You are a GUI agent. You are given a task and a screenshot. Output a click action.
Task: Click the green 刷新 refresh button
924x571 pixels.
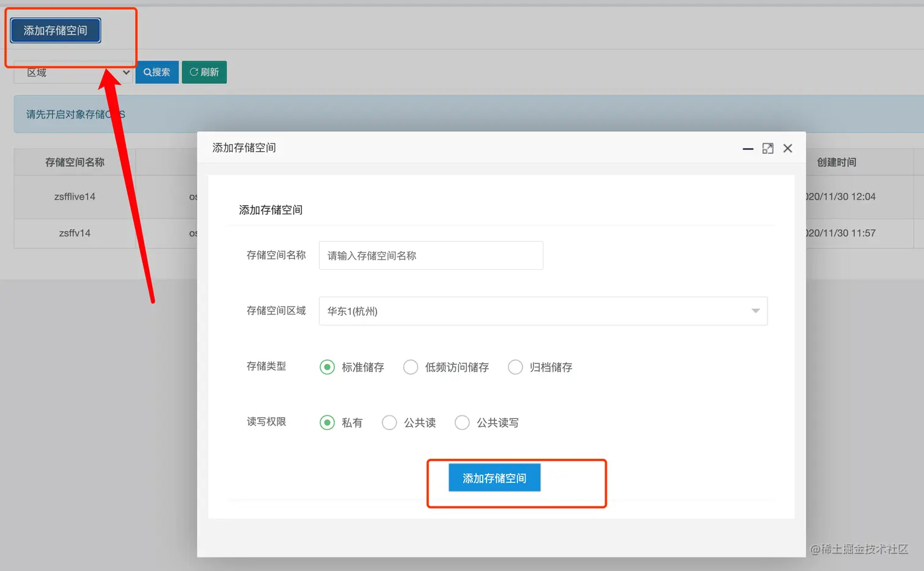204,72
